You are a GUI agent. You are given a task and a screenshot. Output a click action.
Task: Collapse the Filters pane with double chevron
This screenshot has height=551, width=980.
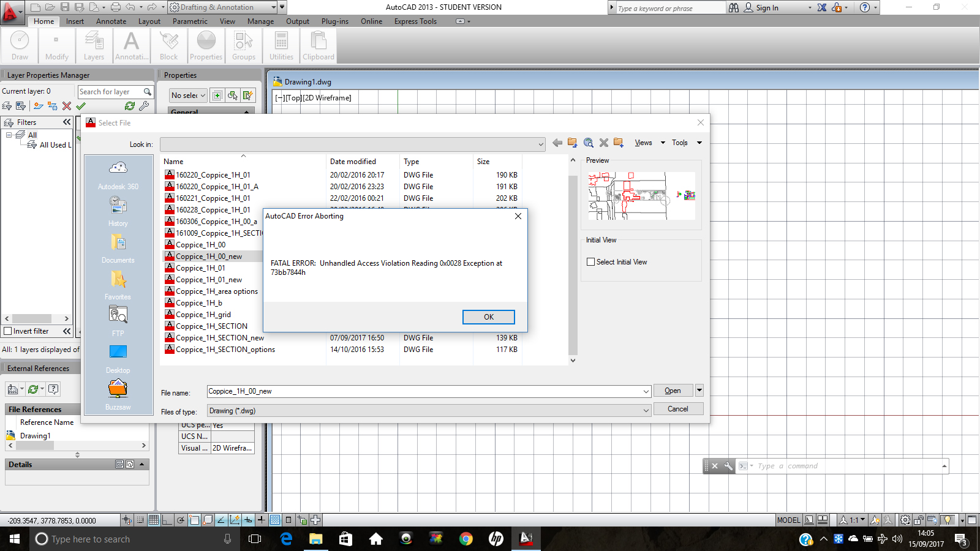point(67,122)
